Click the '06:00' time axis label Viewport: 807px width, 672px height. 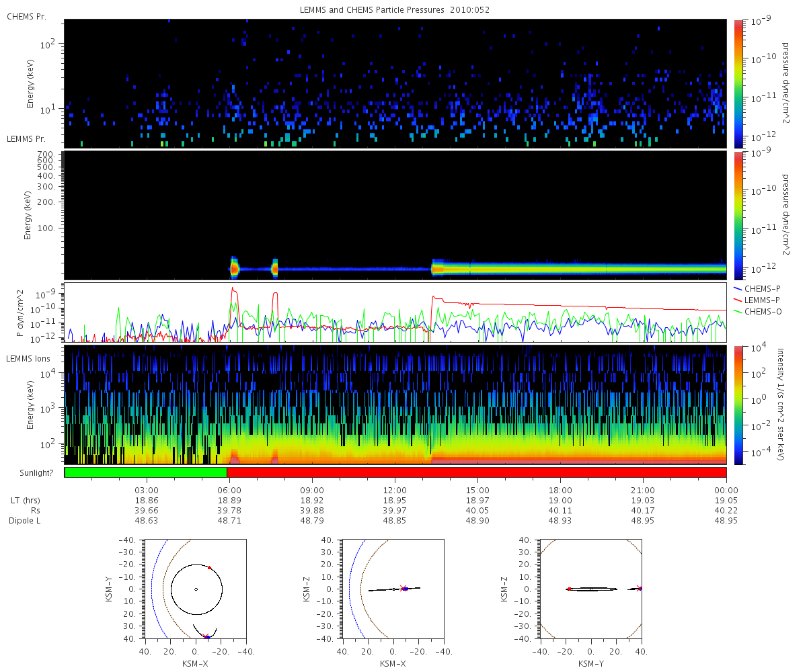[229, 490]
